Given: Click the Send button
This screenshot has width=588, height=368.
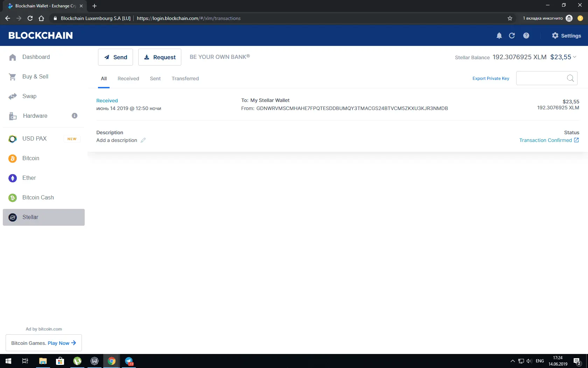Looking at the screenshot, I should pos(115,57).
